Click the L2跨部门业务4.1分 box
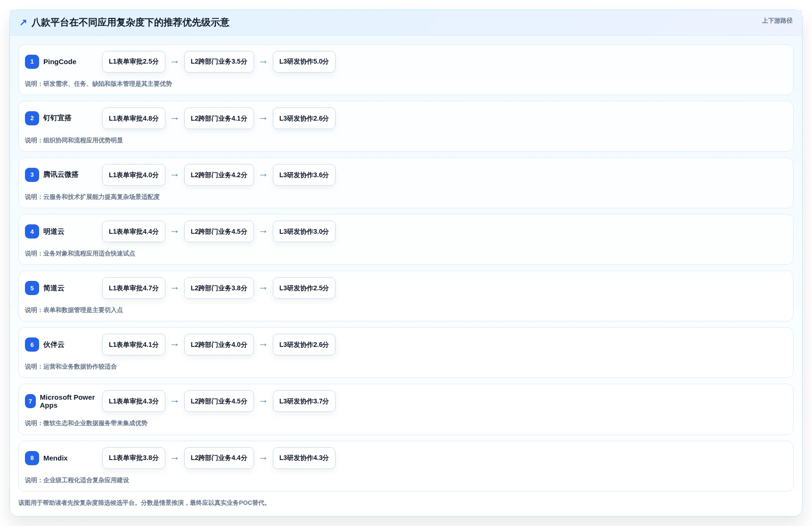The height and width of the screenshot is (526, 812). pyautogui.click(x=219, y=118)
